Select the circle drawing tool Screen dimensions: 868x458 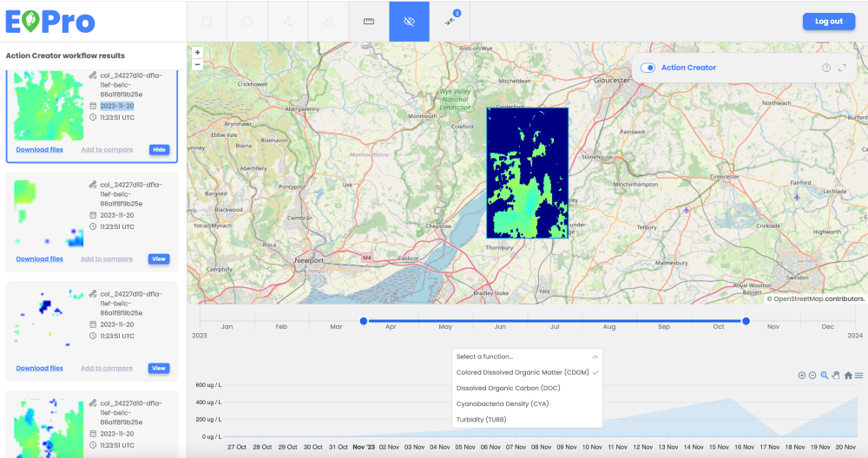tap(247, 21)
